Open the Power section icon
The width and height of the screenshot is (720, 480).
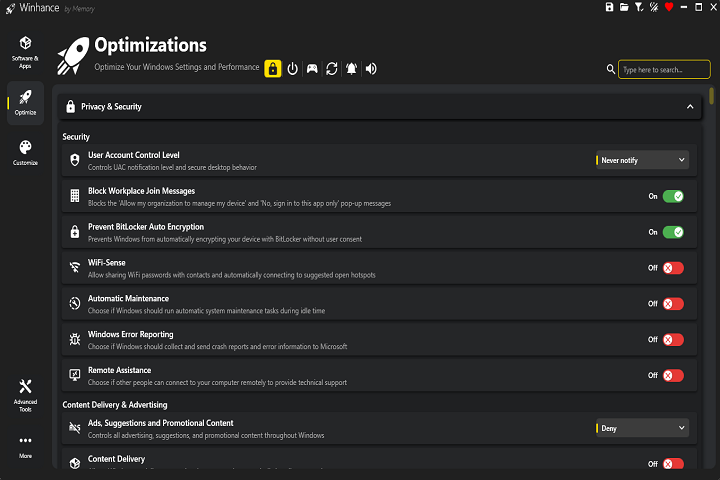[292, 69]
